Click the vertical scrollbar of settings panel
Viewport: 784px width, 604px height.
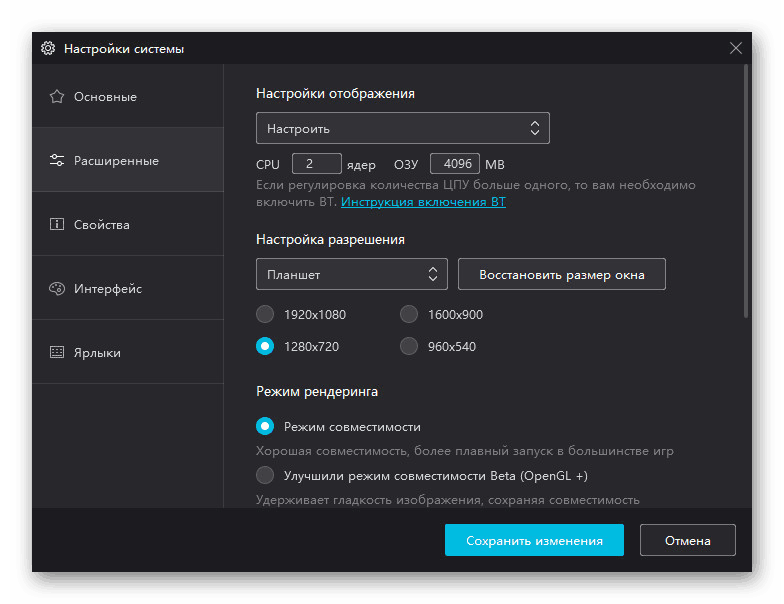(x=746, y=190)
